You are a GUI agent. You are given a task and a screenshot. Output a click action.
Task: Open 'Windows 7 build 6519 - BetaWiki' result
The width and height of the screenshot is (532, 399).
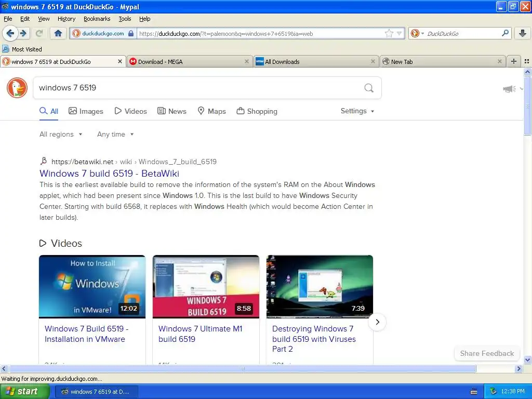point(109,174)
